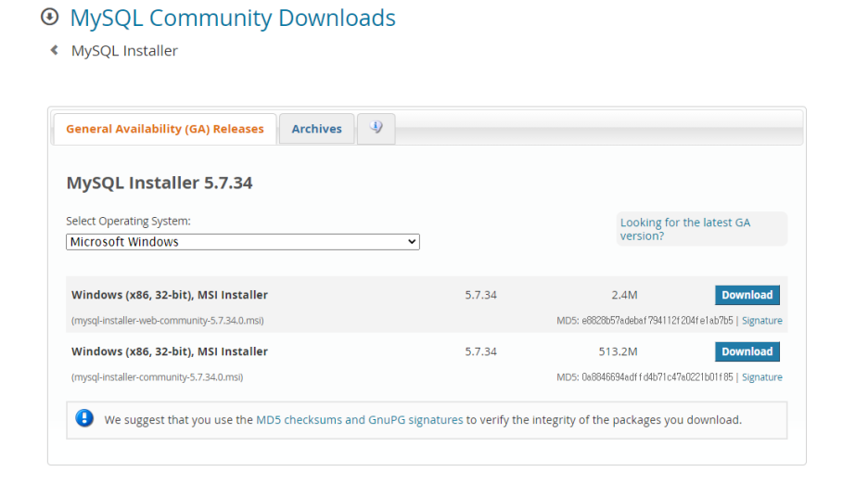Click version 5.7.34 in the 2.4M row

[x=480, y=295]
